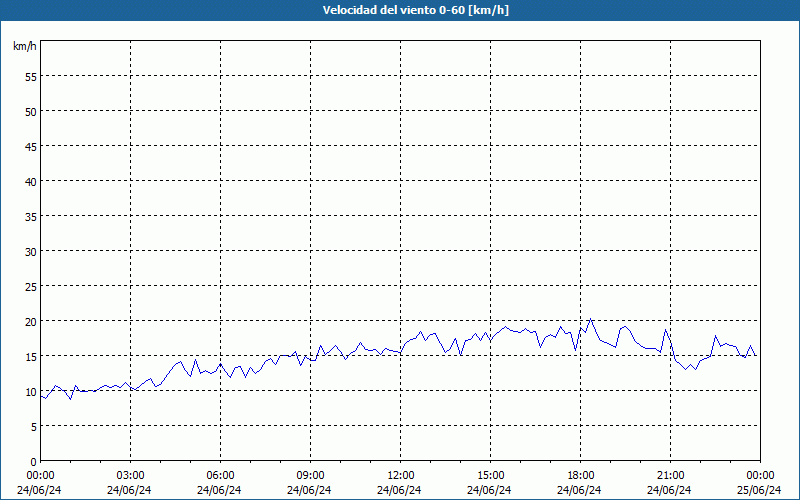This screenshot has width=800, height=500.
Task: Select the 15:00 time label
Action: pyautogui.click(x=491, y=475)
